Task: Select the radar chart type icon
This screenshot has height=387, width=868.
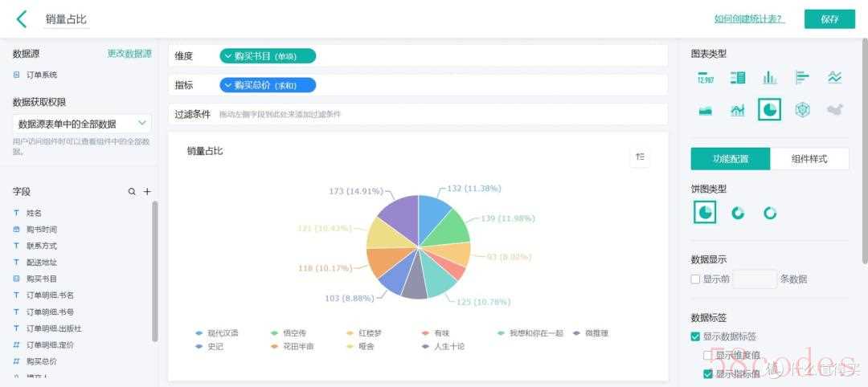Action: [802, 110]
